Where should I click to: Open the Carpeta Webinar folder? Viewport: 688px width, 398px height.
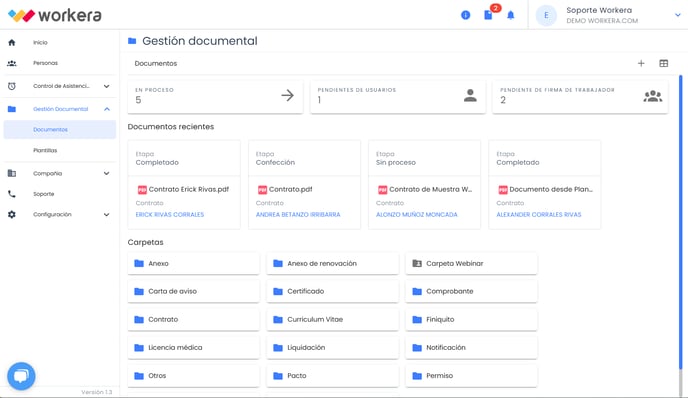(x=471, y=264)
